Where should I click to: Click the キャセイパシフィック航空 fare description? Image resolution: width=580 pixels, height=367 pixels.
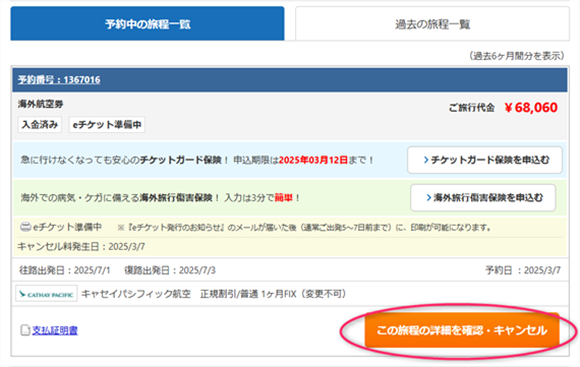tap(214, 294)
